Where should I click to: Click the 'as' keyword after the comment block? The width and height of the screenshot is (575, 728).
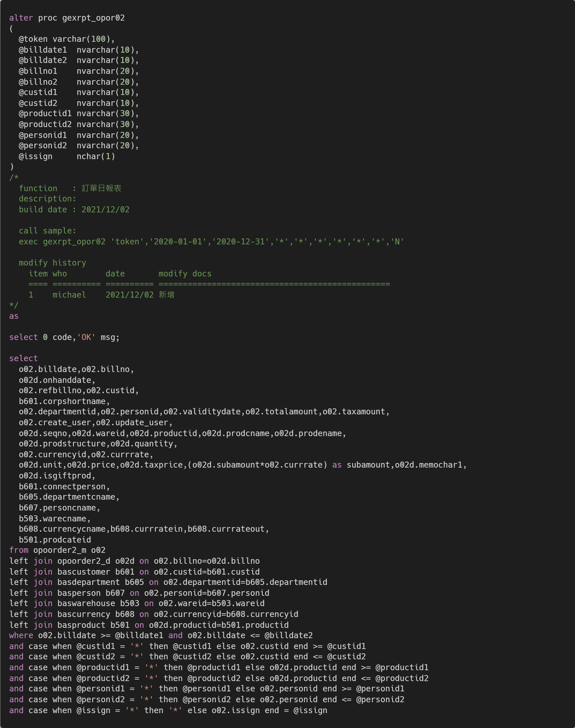point(14,316)
